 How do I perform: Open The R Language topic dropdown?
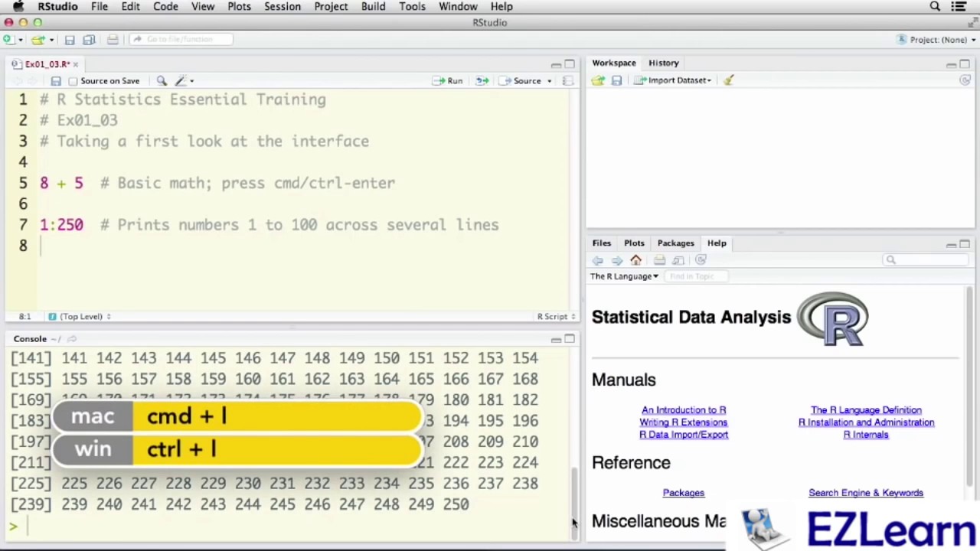pos(624,276)
